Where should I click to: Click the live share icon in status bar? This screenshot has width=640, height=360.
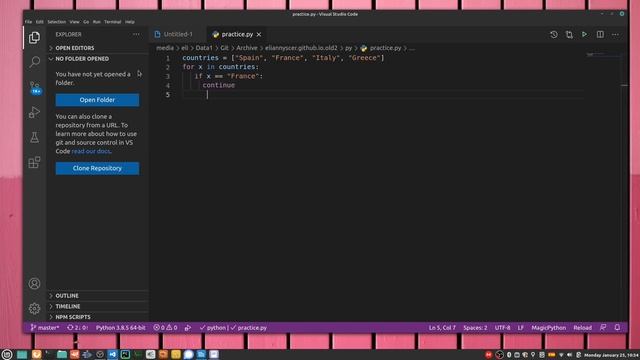click(x=188, y=327)
